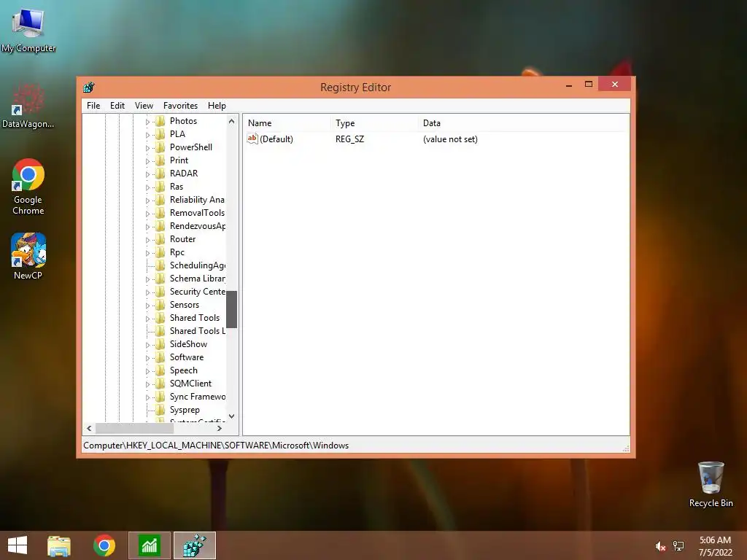Click the tree vertical scrollbar up arrow
The image size is (747, 560).
tap(231, 121)
